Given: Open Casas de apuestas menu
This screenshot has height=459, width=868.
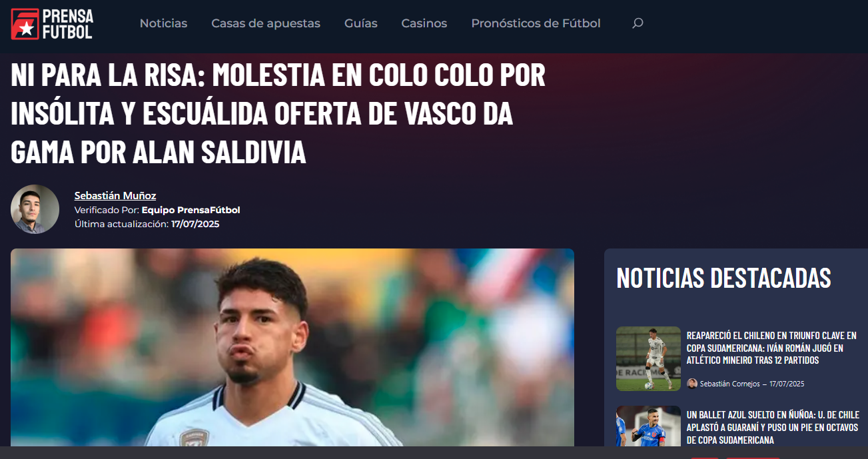Looking at the screenshot, I should 266,23.
